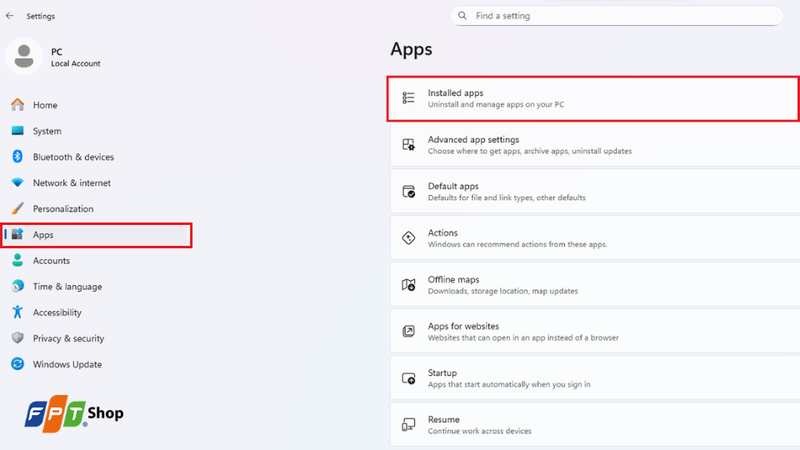
Task: Click the Windows Update sync icon
Action: pyautogui.click(x=17, y=364)
